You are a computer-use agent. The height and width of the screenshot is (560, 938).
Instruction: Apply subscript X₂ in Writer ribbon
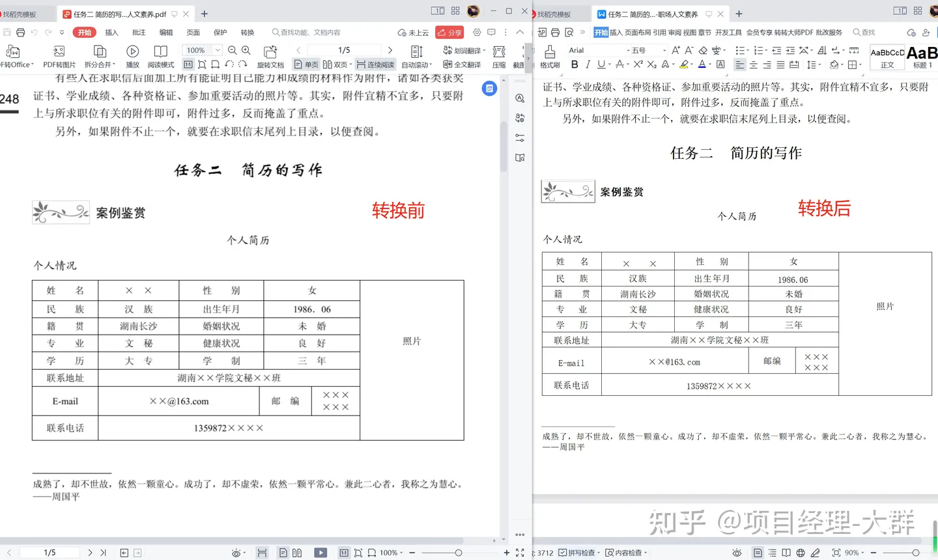tap(652, 64)
